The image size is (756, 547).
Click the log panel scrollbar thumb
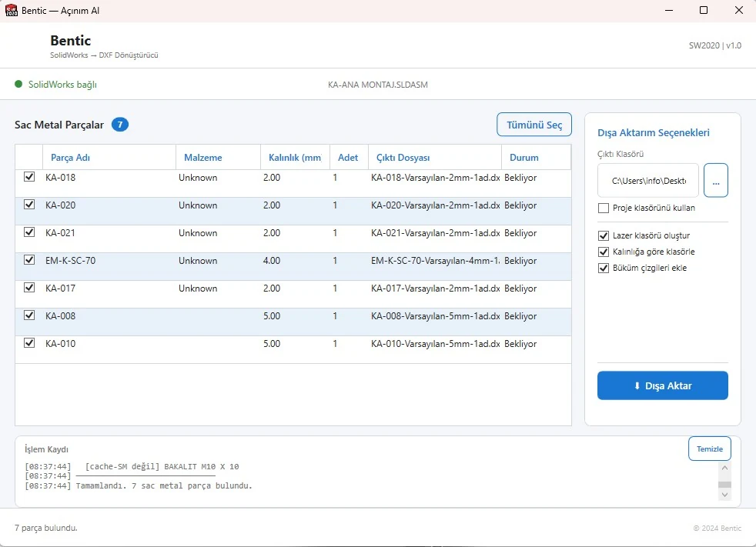click(x=724, y=485)
